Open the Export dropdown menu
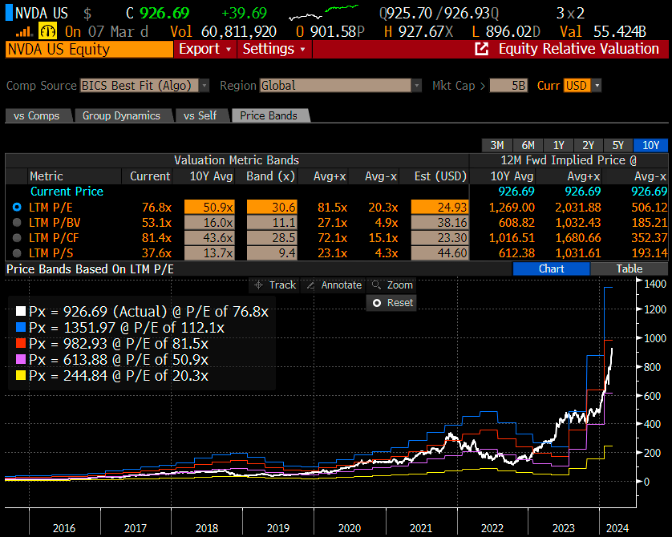 205,49
